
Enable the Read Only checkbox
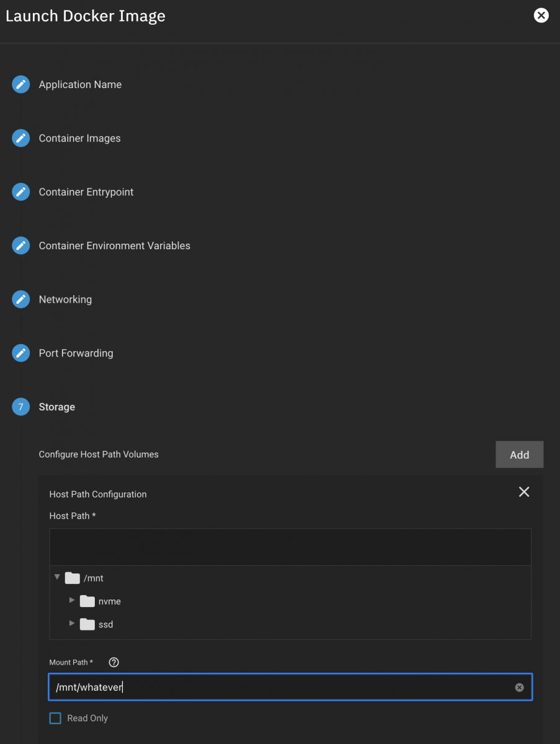pyautogui.click(x=55, y=718)
